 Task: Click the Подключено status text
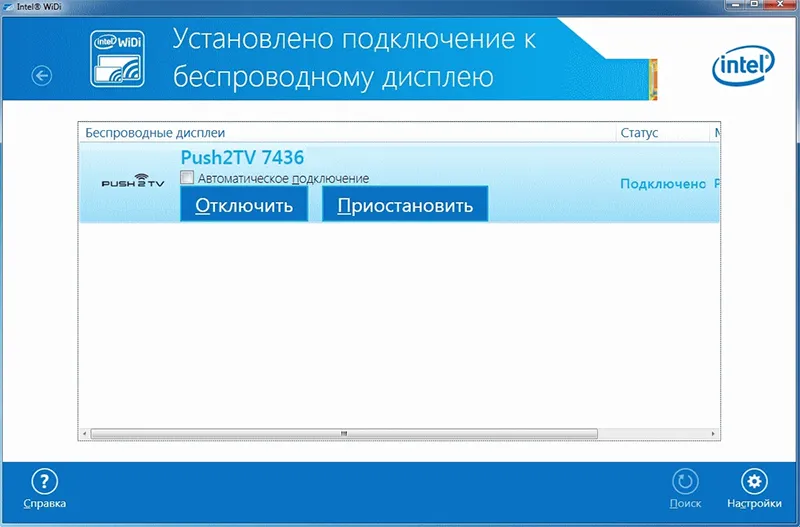(x=663, y=184)
